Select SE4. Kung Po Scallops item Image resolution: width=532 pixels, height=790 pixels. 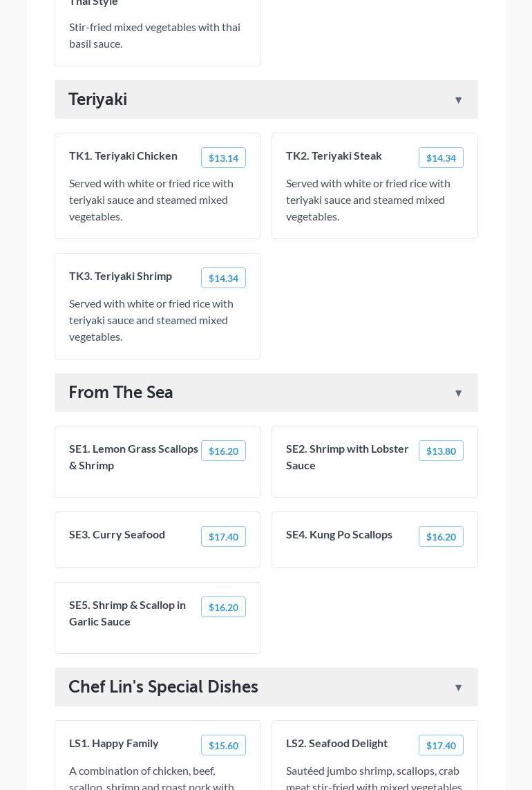339,534
